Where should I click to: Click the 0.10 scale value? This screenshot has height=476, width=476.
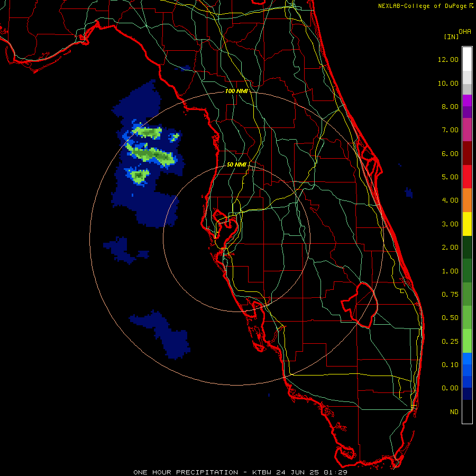point(450,365)
